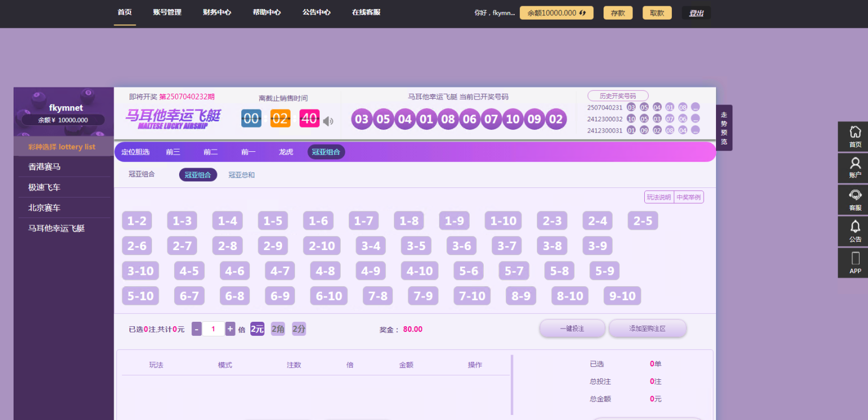The image size is (868, 420).
Task: Click the 一键投注 quick bet button
Action: tap(572, 329)
